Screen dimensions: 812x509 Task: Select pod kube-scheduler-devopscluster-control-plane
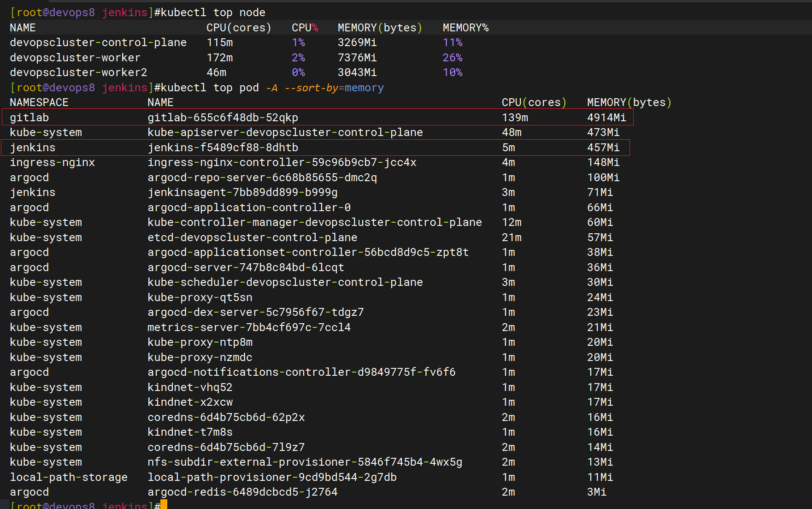click(285, 282)
